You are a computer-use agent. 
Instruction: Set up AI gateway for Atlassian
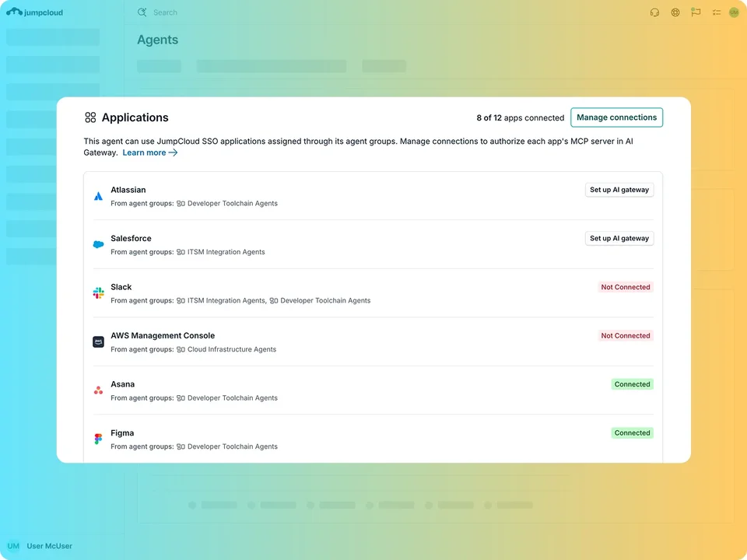coord(619,190)
